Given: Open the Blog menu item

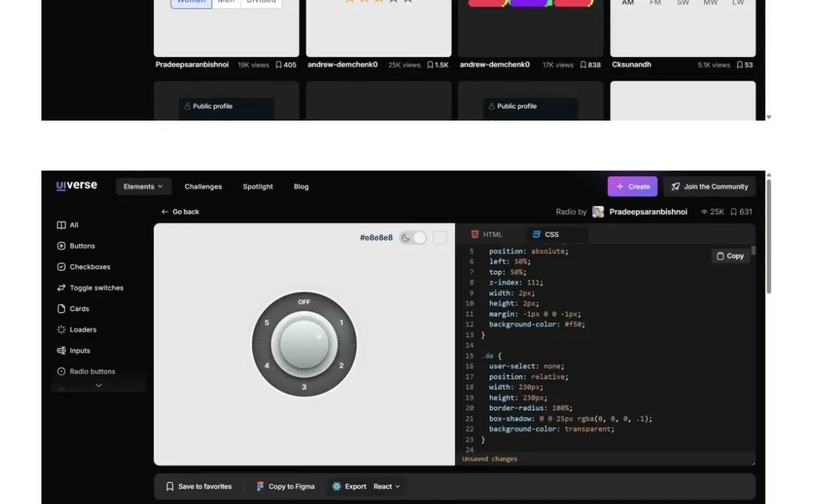Looking at the screenshot, I should [x=301, y=186].
